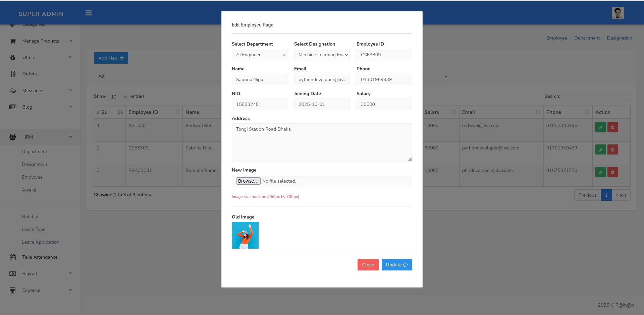This screenshot has width=644, height=315.
Task: Click the Orders sort icon
Action: [x=13, y=74]
